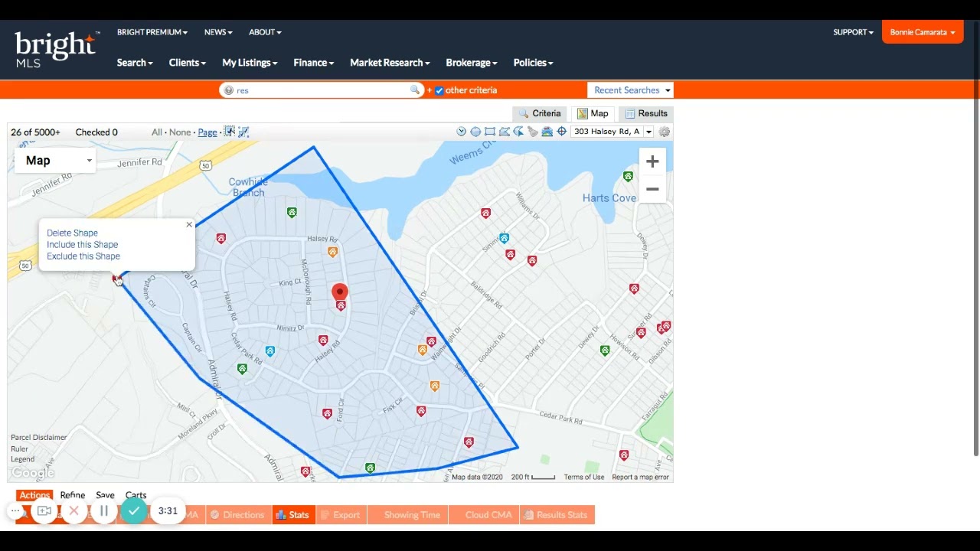Screen dimensions: 980x551
Task: Open the Recent Searches dropdown
Action: pyautogui.click(x=631, y=90)
